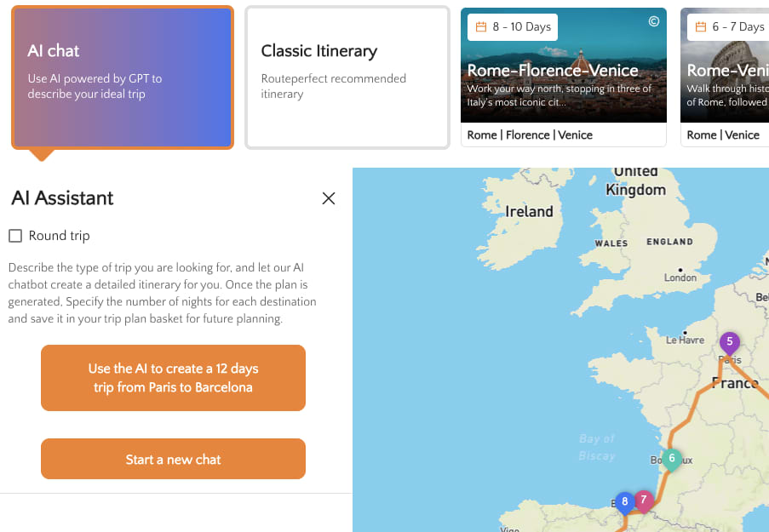This screenshot has width=769, height=532.
Task: Click teal map marker 6 at Bordeaux
Action: pos(671,460)
